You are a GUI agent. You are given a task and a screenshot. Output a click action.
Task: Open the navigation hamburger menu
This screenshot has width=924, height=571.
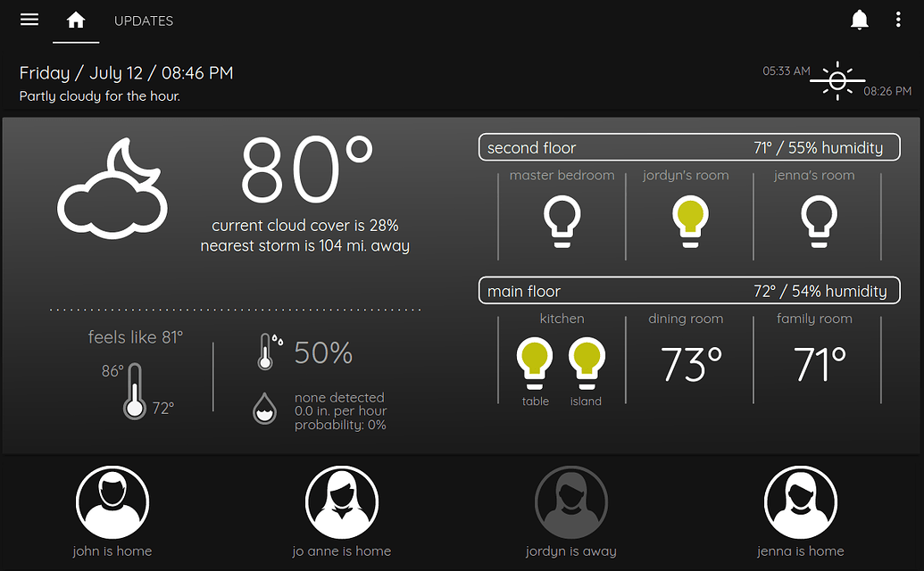pyautogui.click(x=29, y=19)
